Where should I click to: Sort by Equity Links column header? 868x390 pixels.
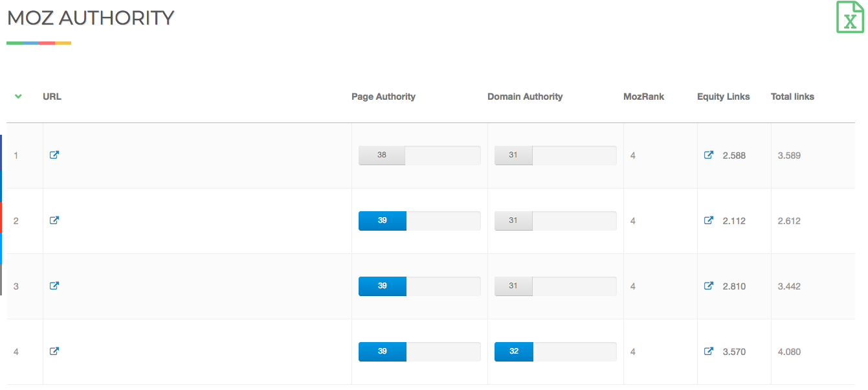[723, 97]
